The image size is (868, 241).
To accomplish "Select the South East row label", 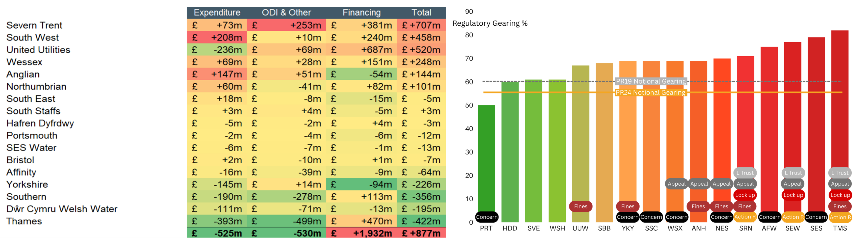I will pyautogui.click(x=31, y=99).
